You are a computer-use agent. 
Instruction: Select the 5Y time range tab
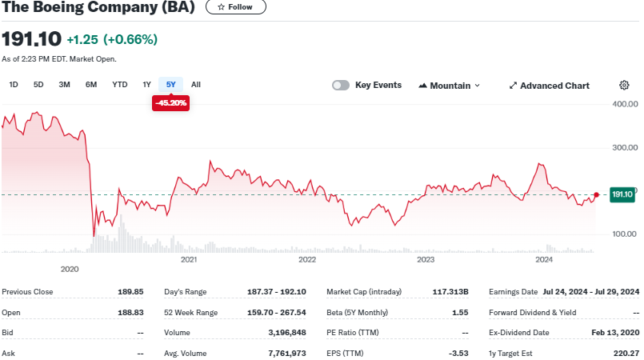point(171,85)
